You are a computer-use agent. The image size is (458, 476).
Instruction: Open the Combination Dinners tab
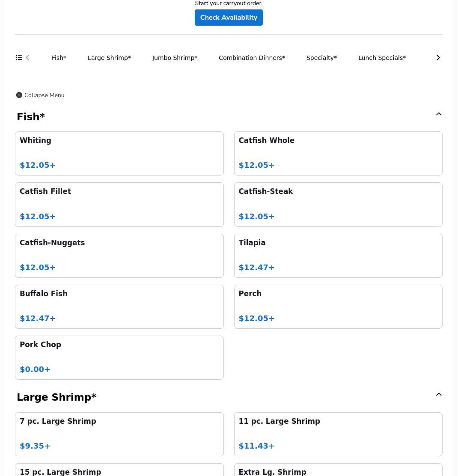tap(252, 58)
